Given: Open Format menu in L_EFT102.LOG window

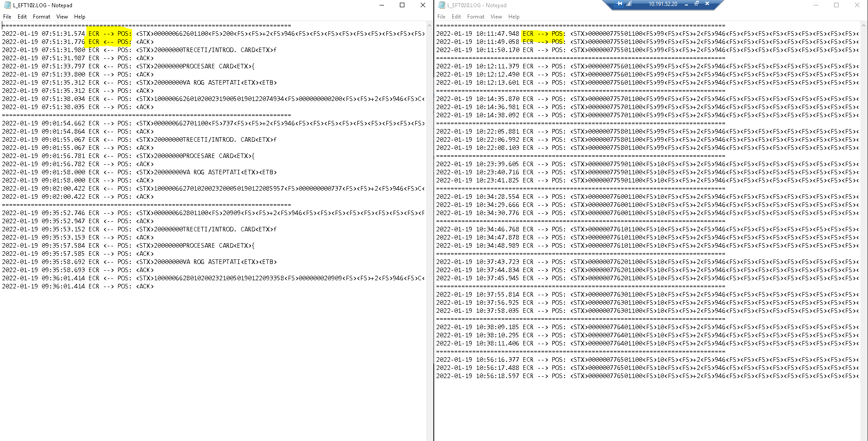Looking at the screenshot, I should pyautogui.click(x=42, y=17).
